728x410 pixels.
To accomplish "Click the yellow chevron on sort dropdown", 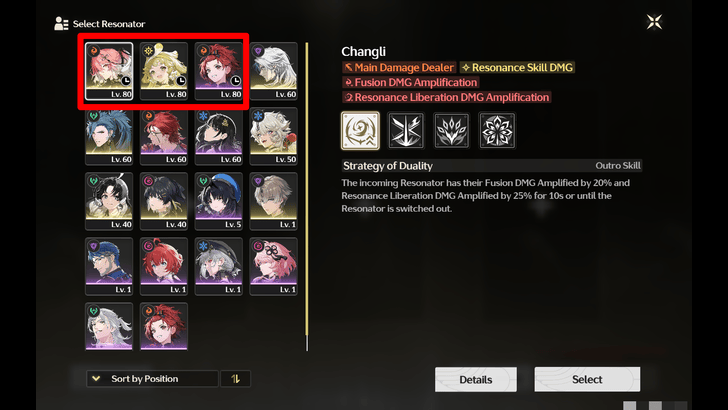I will pos(96,378).
